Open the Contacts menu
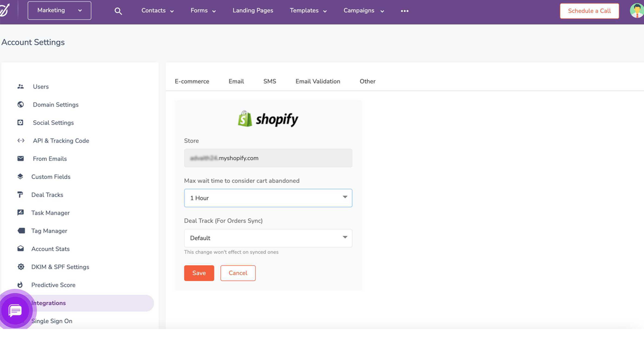The image size is (644, 362). pos(157,11)
